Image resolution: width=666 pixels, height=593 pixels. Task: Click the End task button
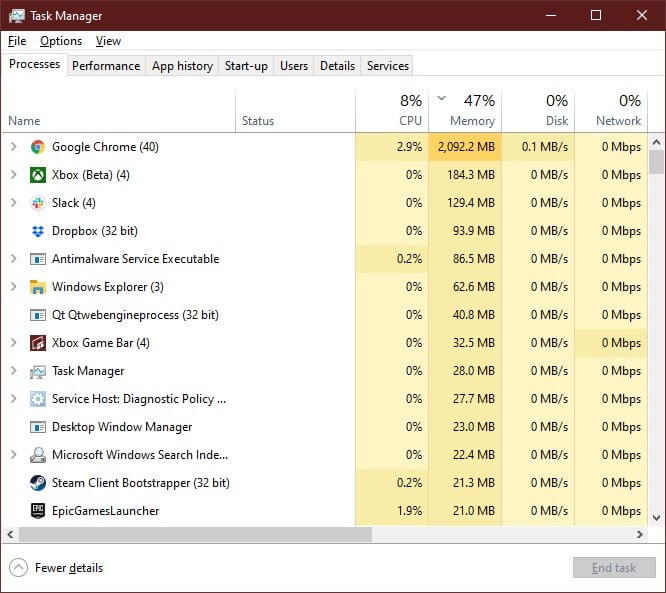pyautogui.click(x=614, y=568)
